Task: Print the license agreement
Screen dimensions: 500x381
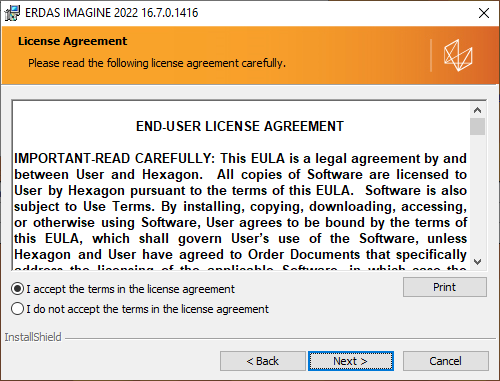Action: pos(445,287)
